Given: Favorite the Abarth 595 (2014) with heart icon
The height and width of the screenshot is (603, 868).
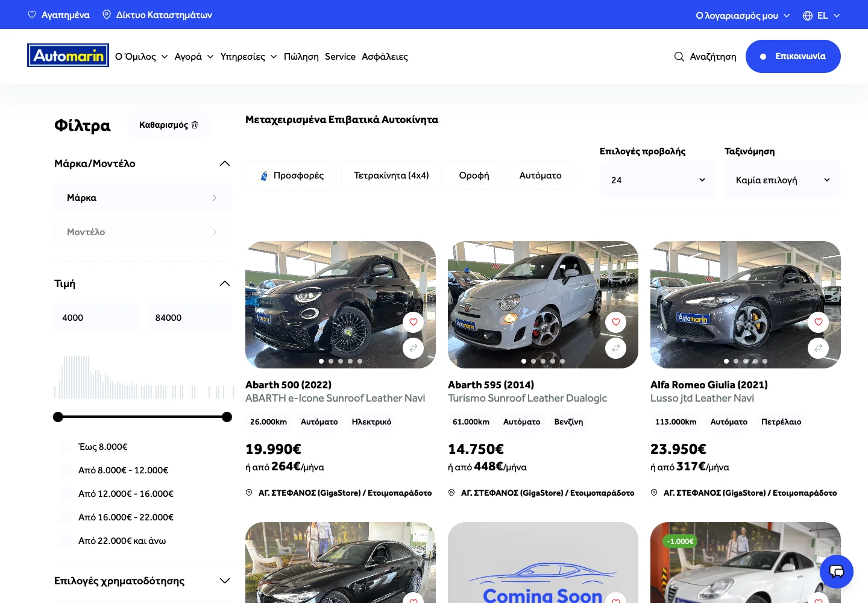Looking at the screenshot, I should [x=616, y=322].
